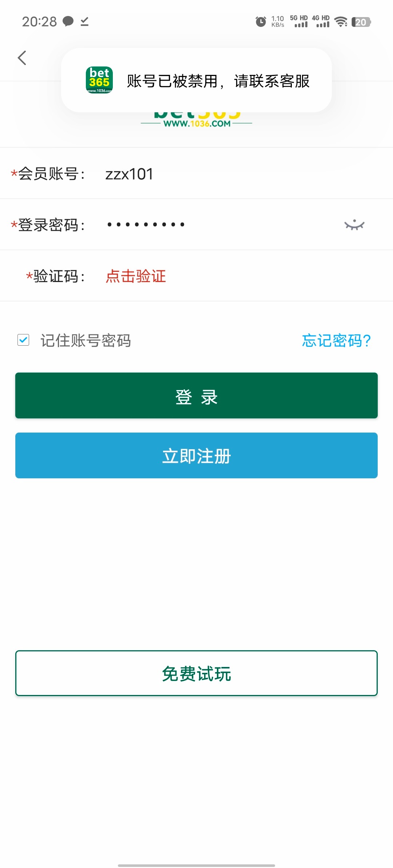
Task: Uncheck the 记住账号密码 checkbox
Action: click(23, 340)
